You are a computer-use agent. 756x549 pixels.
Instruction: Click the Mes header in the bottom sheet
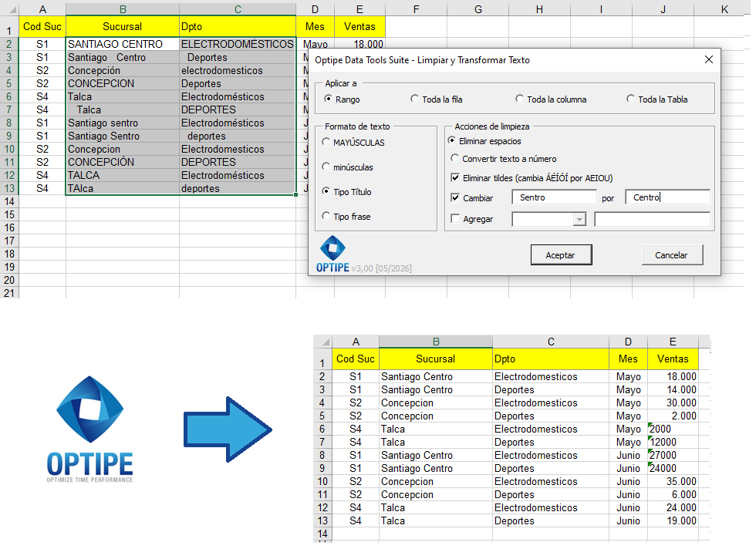click(628, 359)
